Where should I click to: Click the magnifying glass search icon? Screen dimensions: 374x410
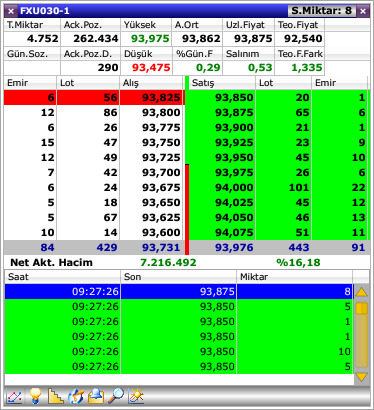click(116, 396)
